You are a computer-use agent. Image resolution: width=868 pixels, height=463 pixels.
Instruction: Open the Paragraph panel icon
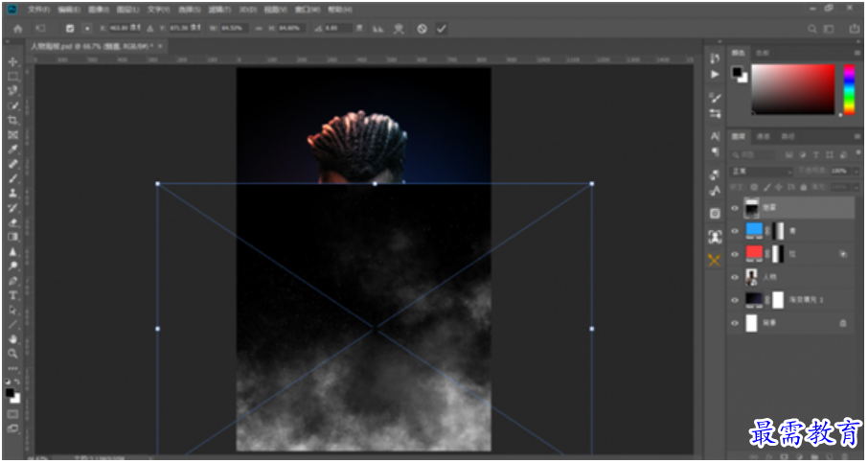point(716,151)
